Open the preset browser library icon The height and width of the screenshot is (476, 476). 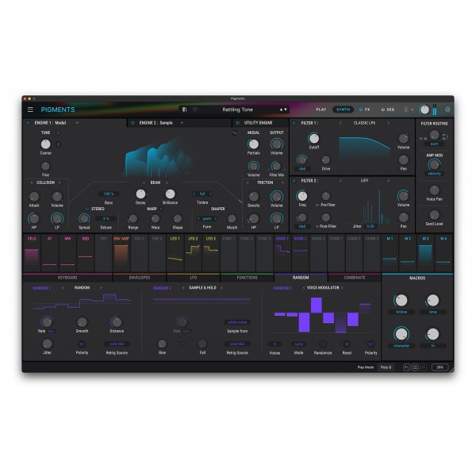pos(184,109)
